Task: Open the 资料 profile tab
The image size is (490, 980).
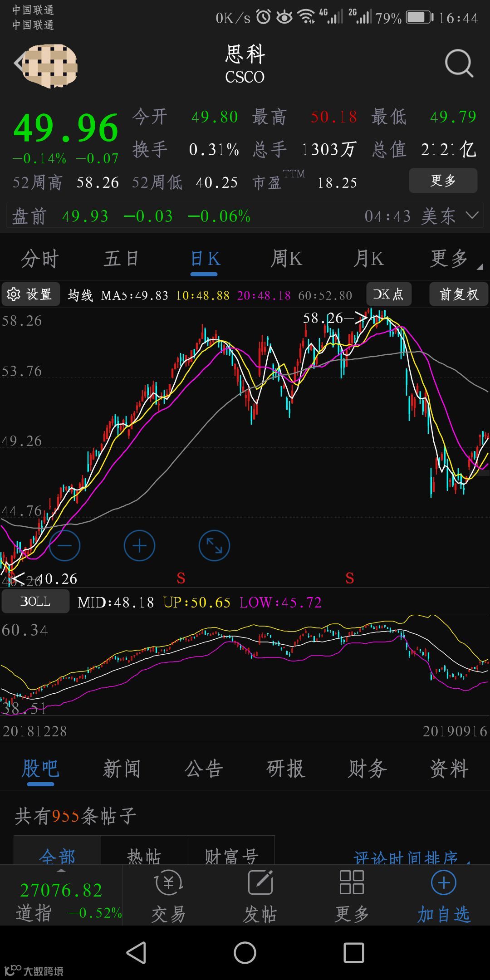Action: (449, 769)
